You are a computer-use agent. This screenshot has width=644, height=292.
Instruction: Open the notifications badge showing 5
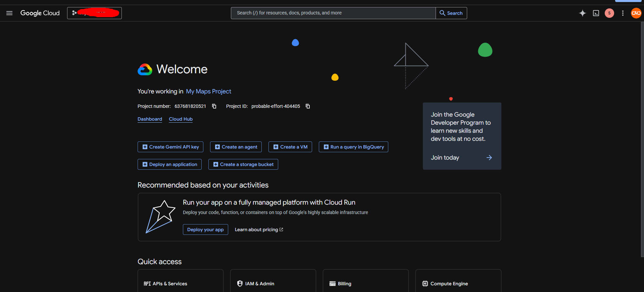point(609,13)
